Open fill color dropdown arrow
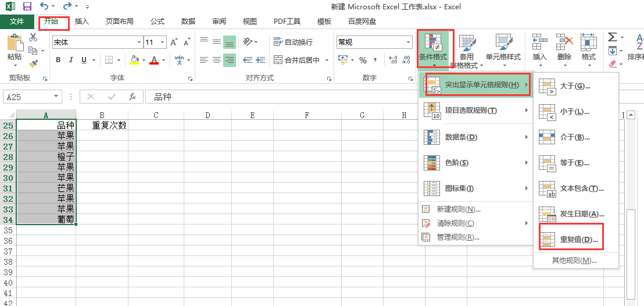644x306 pixels. pyautogui.click(x=144, y=60)
